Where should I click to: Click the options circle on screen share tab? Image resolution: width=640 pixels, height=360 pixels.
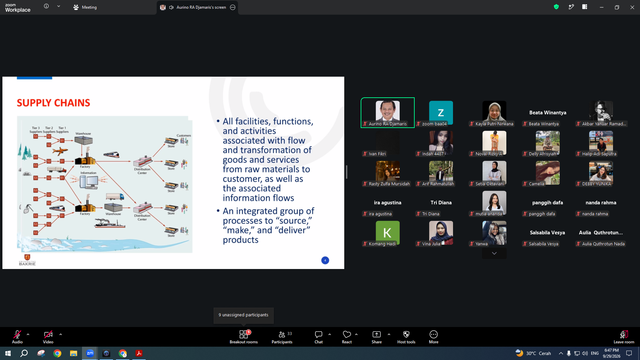233,7
